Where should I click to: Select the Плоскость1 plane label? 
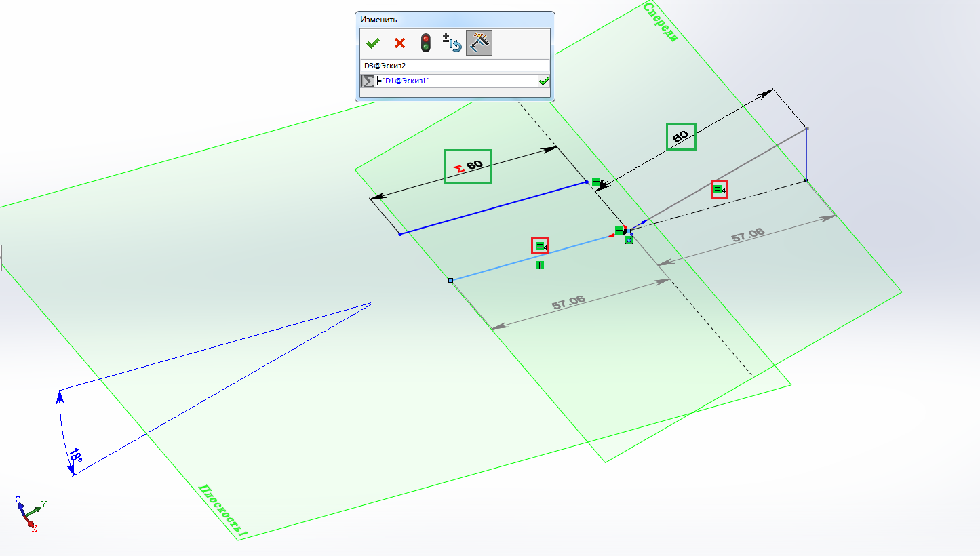[x=223, y=512]
